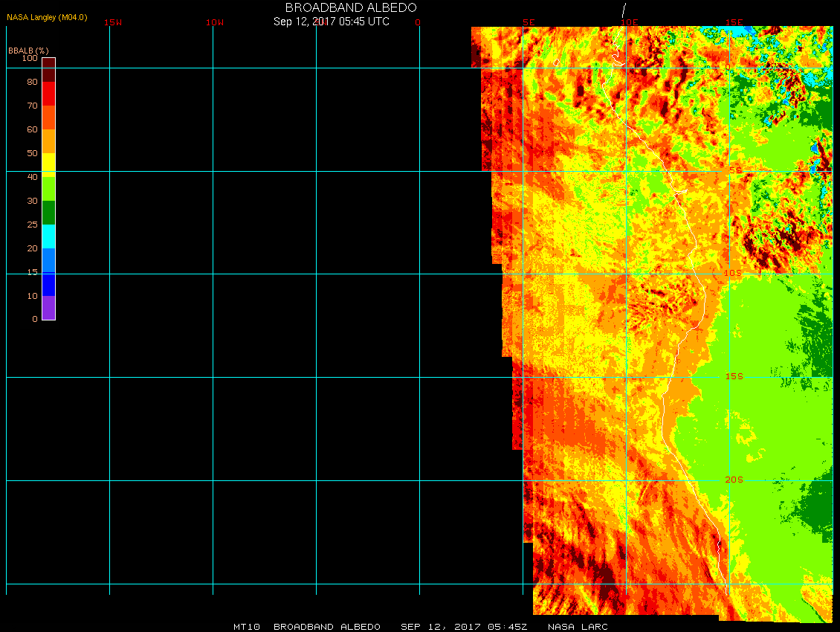
Task: Pick the red 70–80% legend color band
Action: click(x=48, y=94)
